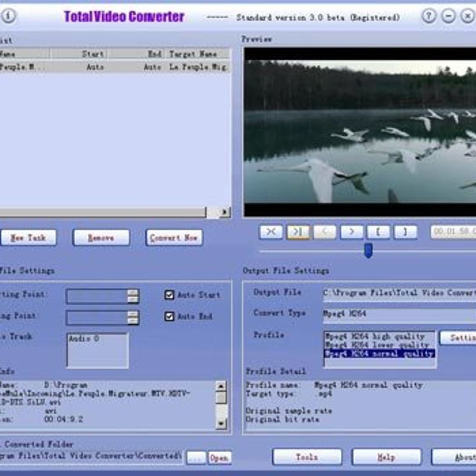
Task: Select Mpeg4 H264 high quality profile
Action: click(x=375, y=336)
